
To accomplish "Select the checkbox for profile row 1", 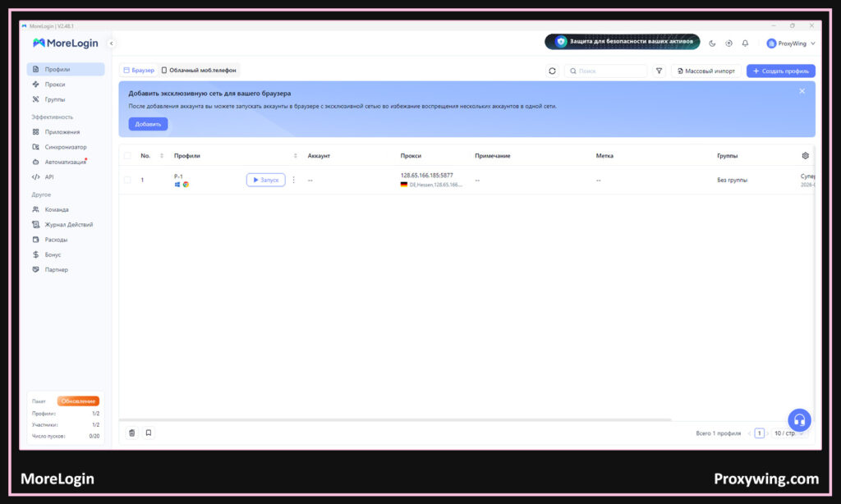I will 127,180.
